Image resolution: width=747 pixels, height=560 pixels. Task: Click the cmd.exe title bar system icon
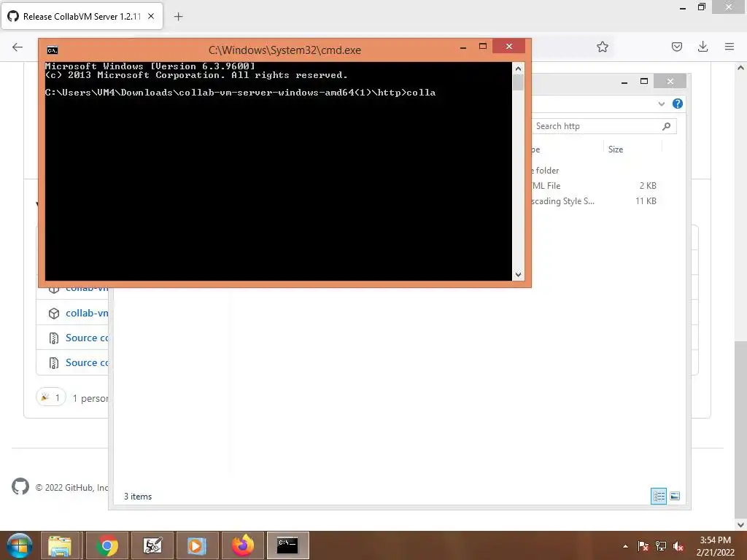53,50
